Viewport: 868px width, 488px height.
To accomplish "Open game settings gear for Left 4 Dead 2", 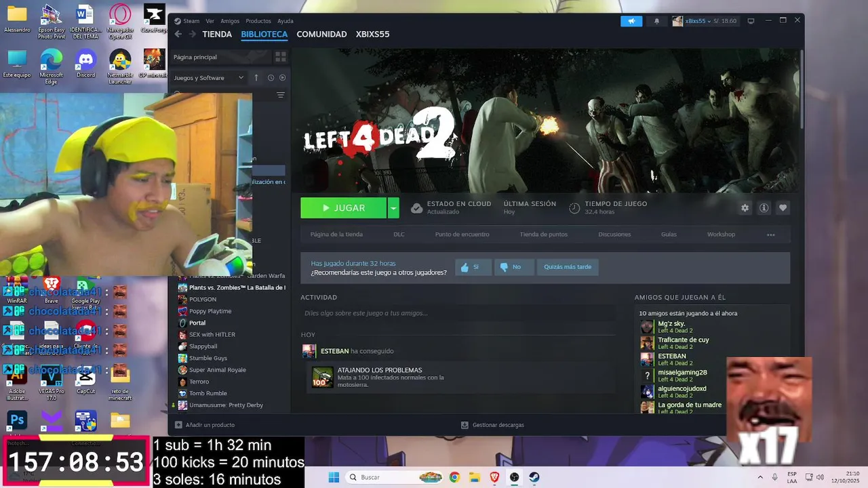I will point(745,208).
